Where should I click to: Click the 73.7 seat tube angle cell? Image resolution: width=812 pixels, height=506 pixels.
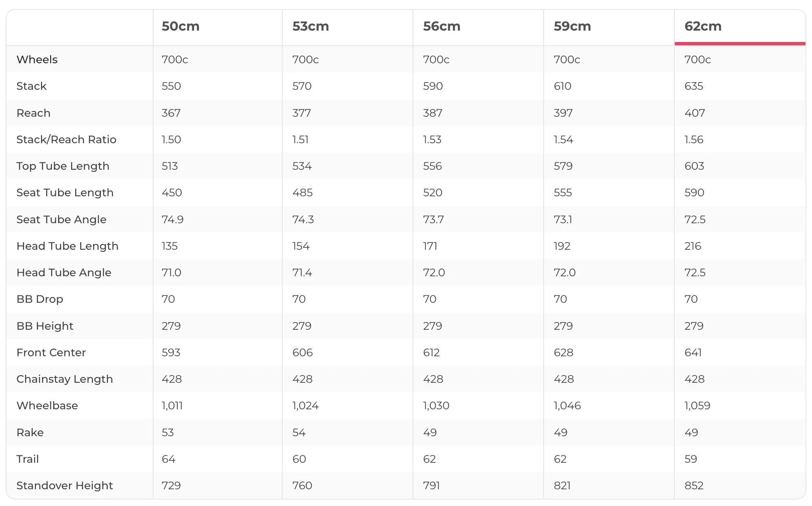tap(433, 220)
